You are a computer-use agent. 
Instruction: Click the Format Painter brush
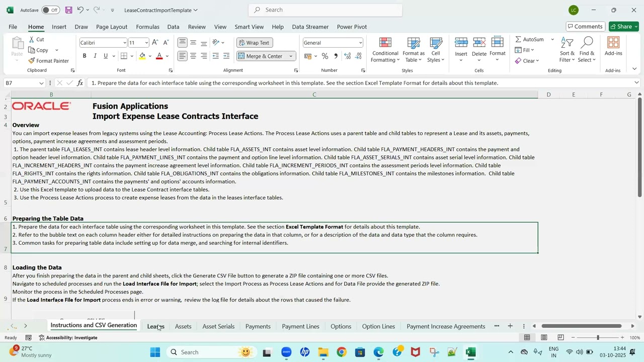pyautogui.click(x=32, y=61)
